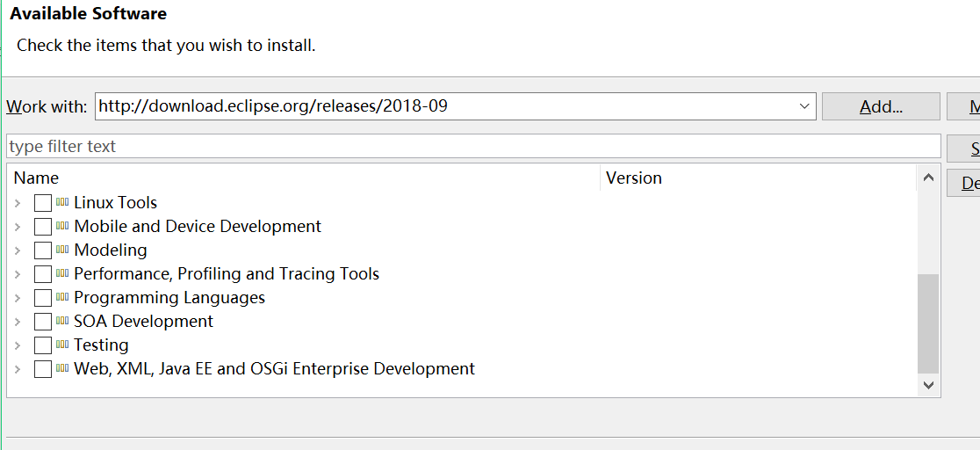Expand the SOA Development node
980x450 pixels.
18,322
